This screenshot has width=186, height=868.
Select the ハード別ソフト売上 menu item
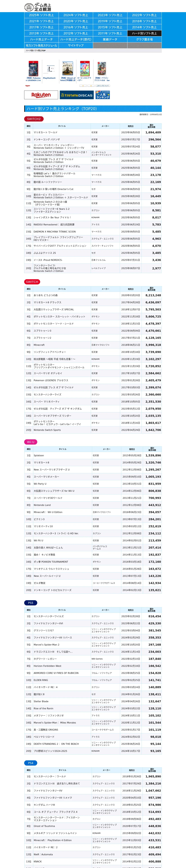tap(144, 33)
